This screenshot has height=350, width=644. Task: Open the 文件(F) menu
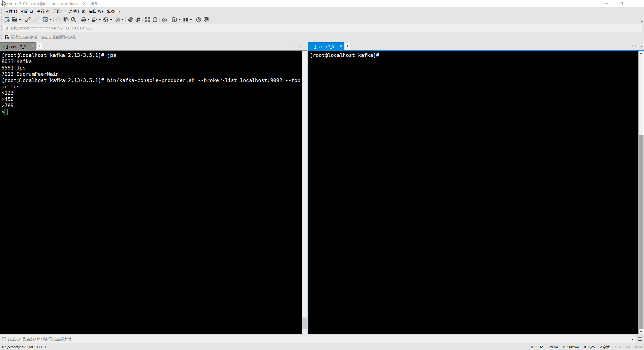click(11, 11)
